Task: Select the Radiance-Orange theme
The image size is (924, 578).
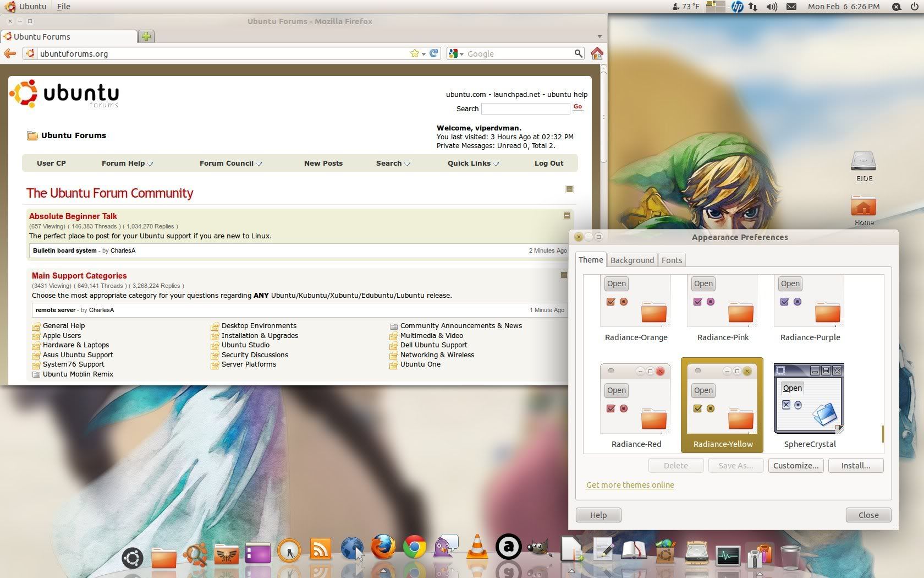Action: pyautogui.click(x=636, y=308)
